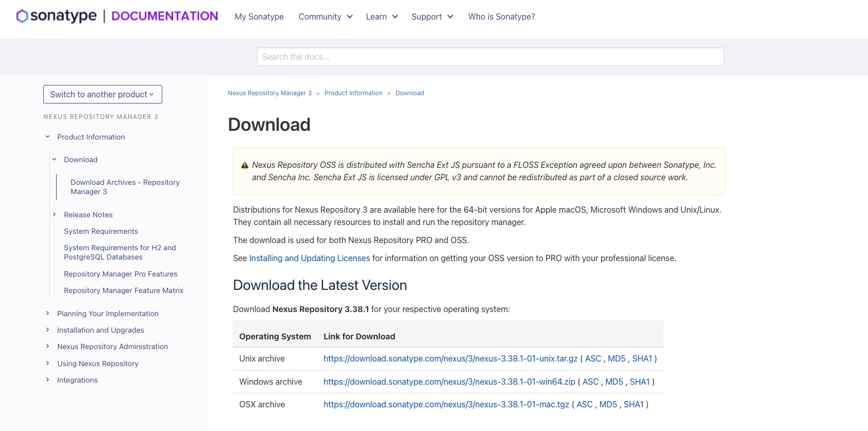The image size is (868, 431).
Task: Focus the Search the docs field
Action: tap(490, 57)
